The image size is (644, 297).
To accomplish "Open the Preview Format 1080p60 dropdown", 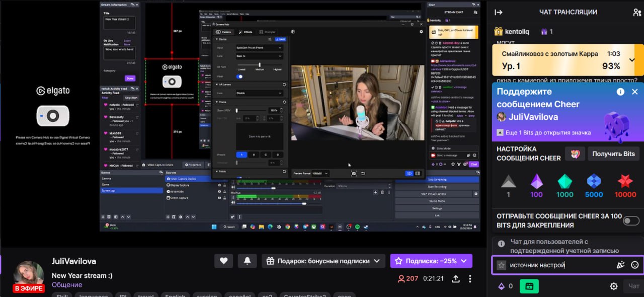I will [319, 173].
